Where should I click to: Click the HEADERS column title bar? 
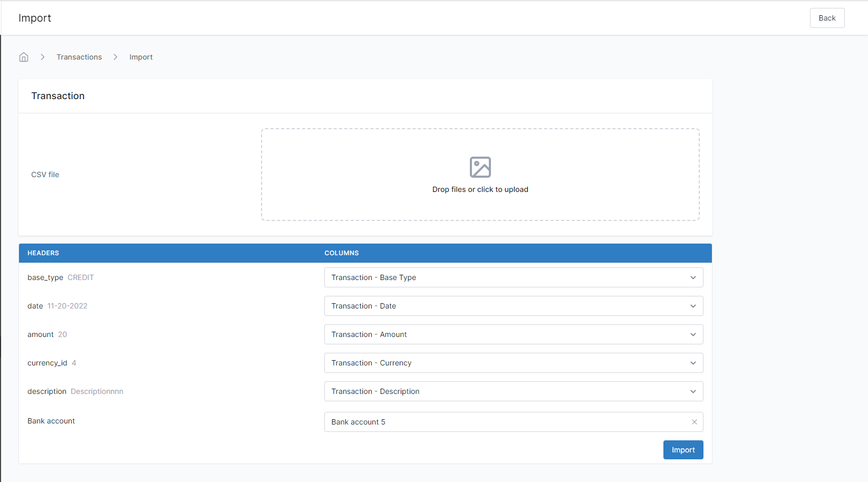pyautogui.click(x=43, y=253)
